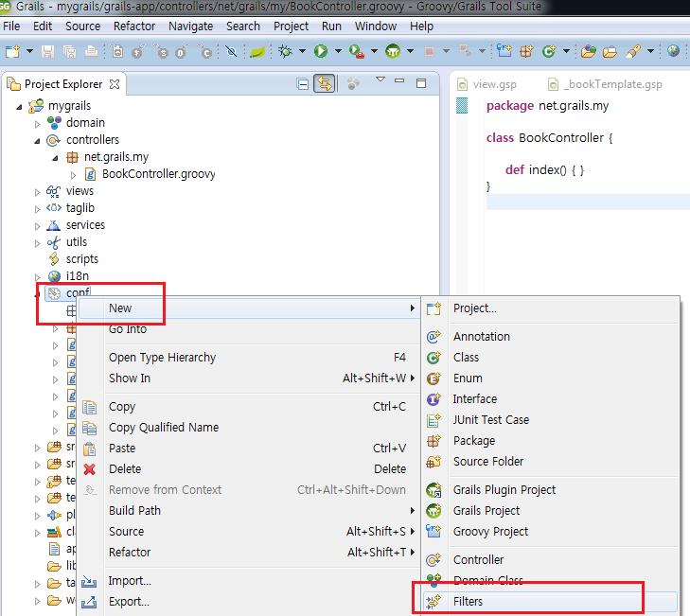The height and width of the screenshot is (616, 690).
Task: Open the Debug dropdown arrow
Action: tap(302, 51)
